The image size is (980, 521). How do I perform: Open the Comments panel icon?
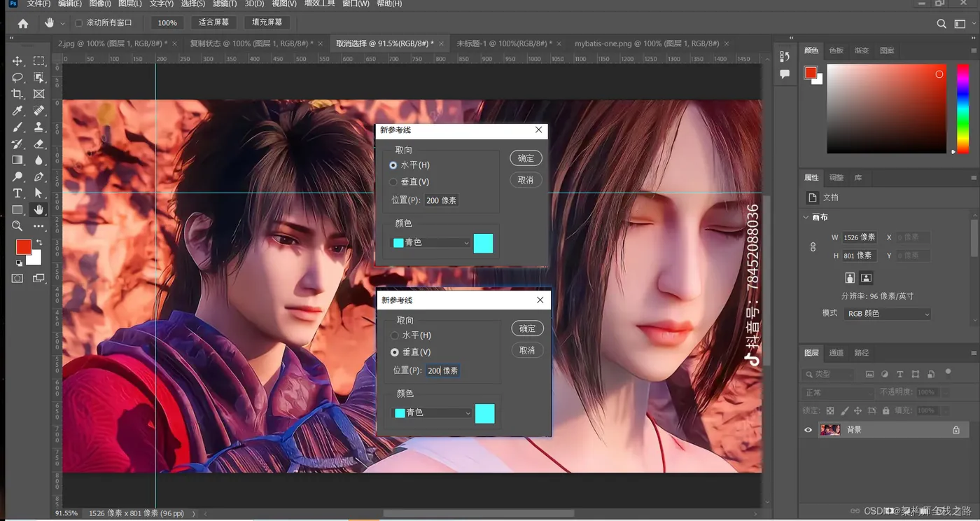tap(785, 74)
